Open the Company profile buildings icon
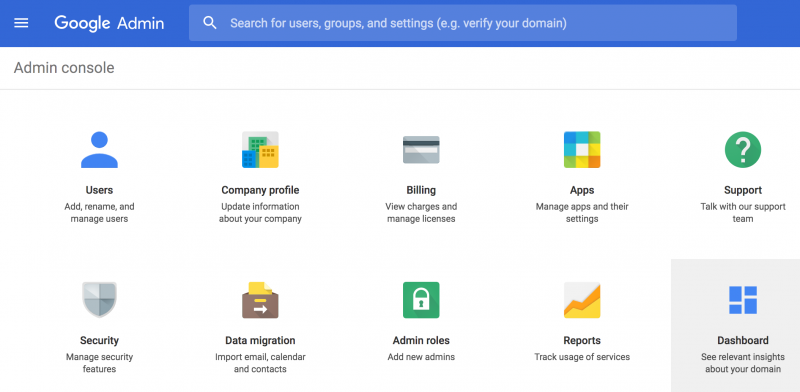The image size is (800, 392). coord(260,150)
